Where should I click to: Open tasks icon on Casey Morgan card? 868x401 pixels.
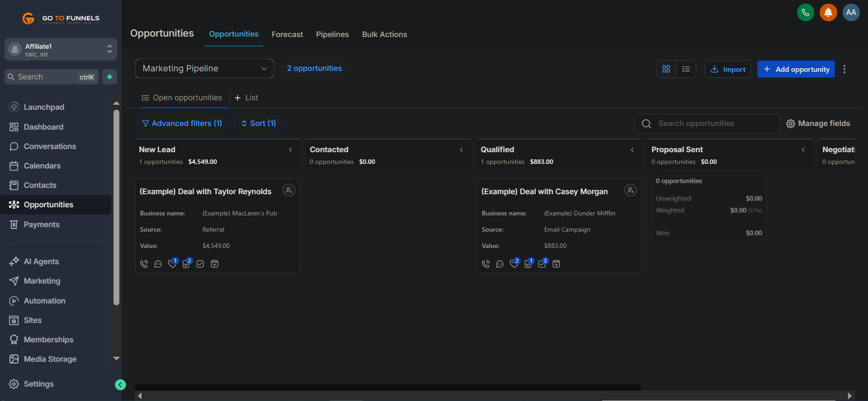(x=542, y=263)
